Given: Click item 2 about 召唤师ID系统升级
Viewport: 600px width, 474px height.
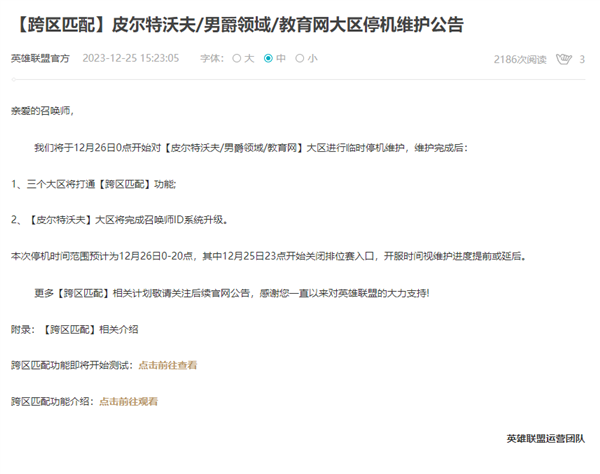Looking at the screenshot, I should pyautogui.click(x=119, y=220).
